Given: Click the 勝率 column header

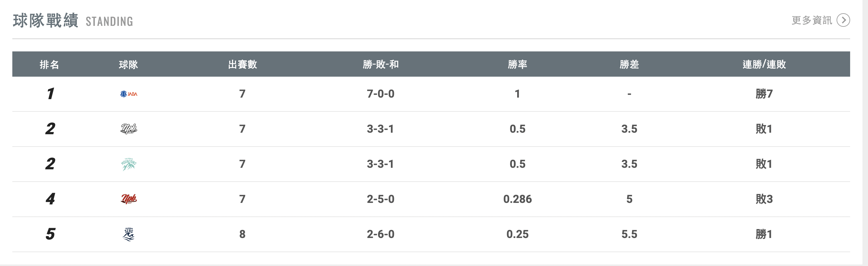Looking at the screenshot, I should [x=517, y=64].
